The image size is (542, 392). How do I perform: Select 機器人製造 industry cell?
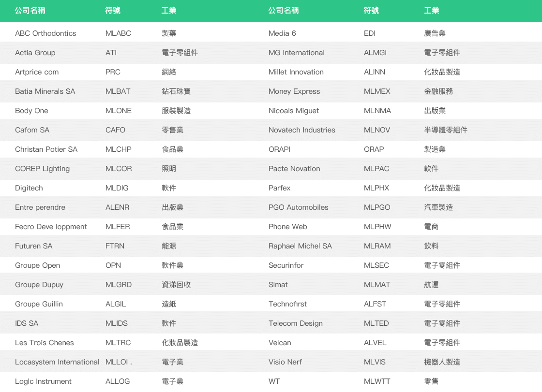[442, 362]
